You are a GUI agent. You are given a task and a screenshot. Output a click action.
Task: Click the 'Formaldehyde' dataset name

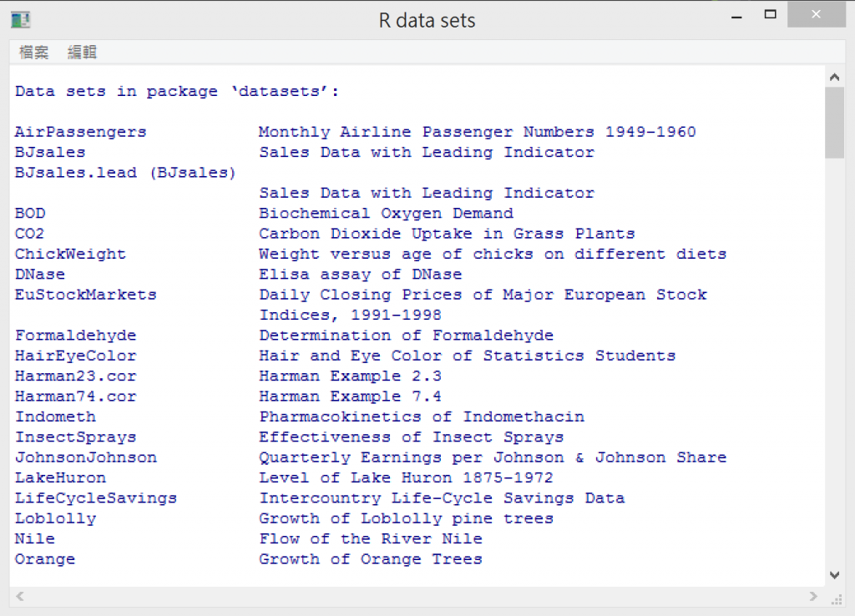point(76,336)
